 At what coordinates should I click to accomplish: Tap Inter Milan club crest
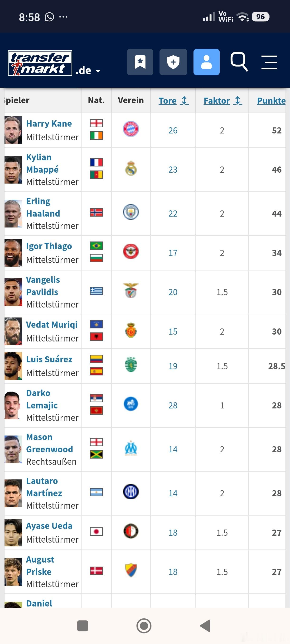click(131, 492)
